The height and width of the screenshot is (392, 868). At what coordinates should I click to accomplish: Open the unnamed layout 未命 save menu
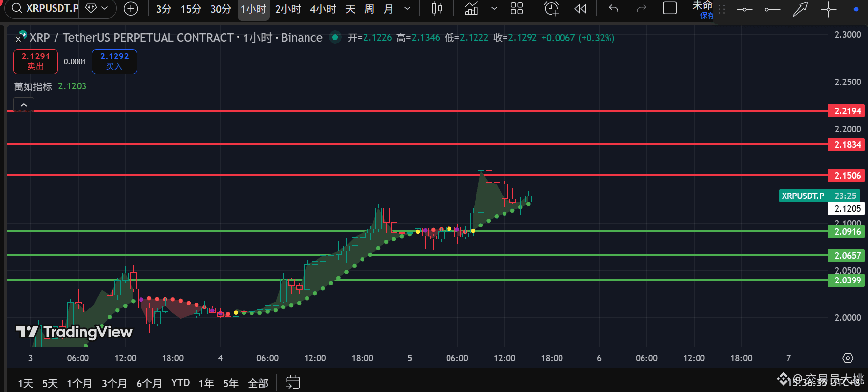(x=702, y=9)
